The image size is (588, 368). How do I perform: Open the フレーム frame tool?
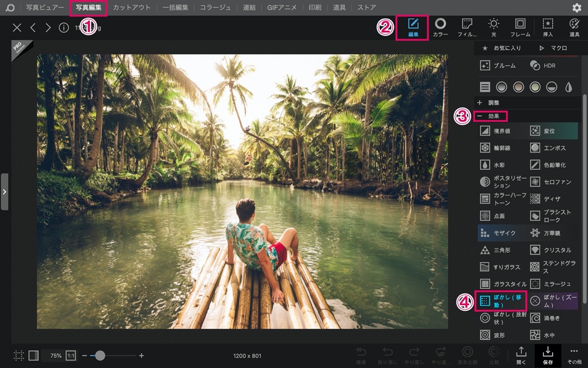coord(520,27)
